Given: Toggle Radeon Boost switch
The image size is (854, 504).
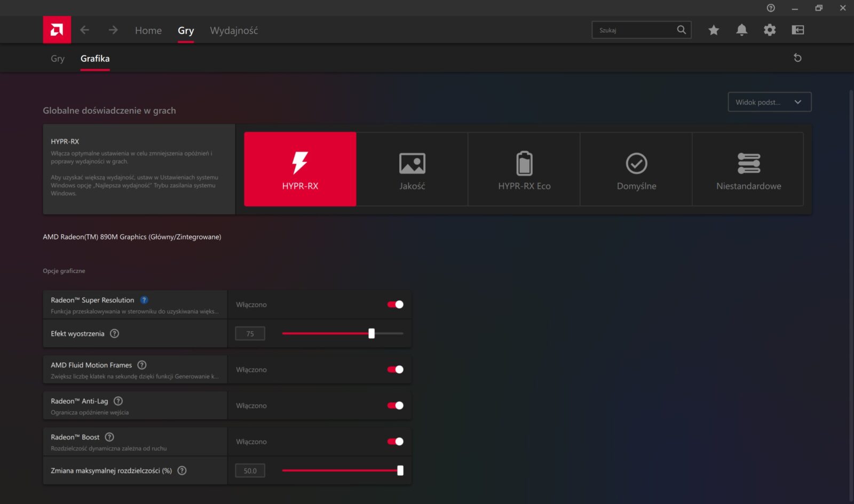Looking at the screenshot, I should pos(395,442).
